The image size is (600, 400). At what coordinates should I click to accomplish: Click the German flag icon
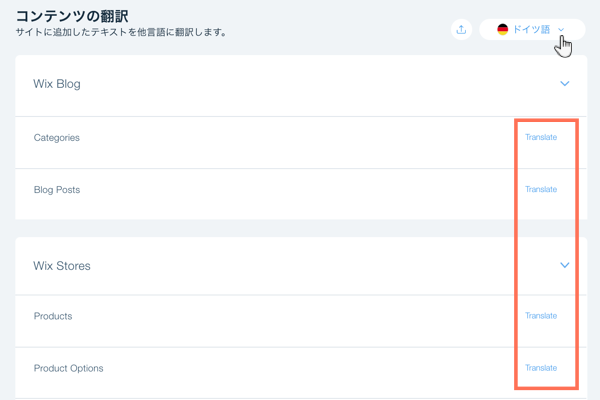[503, 30]
